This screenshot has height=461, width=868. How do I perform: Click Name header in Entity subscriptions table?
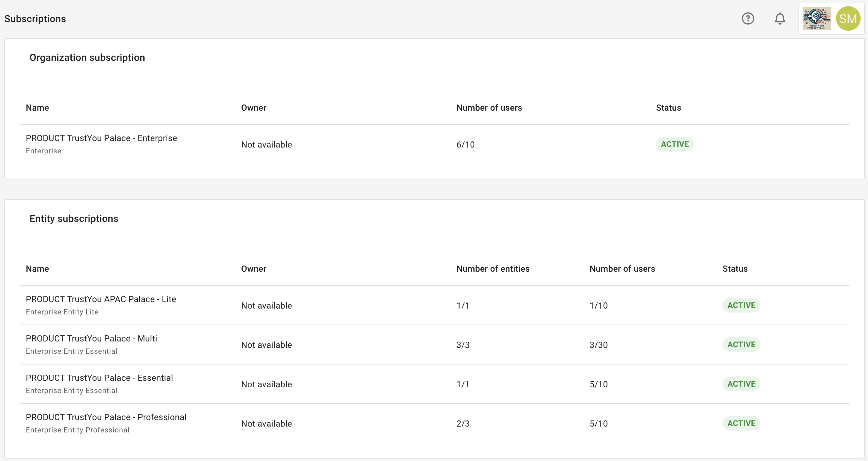(38, 269)
